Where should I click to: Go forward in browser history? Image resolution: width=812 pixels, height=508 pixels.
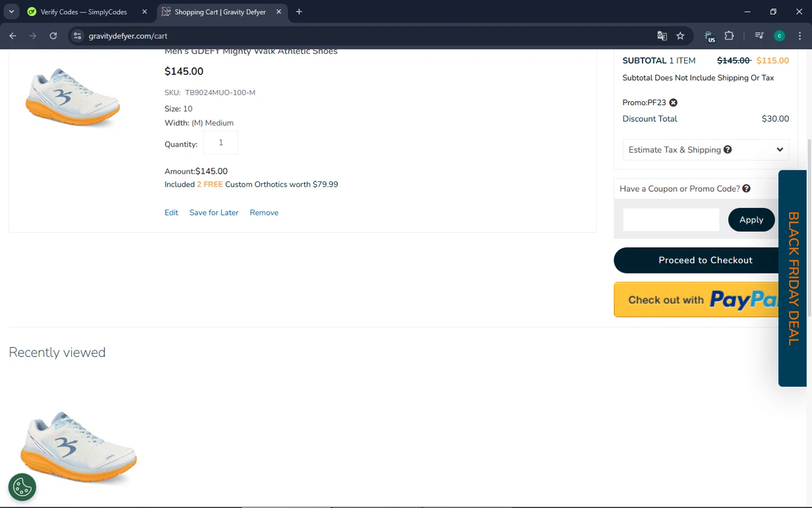pyautogui.click(x=33, y=36)
